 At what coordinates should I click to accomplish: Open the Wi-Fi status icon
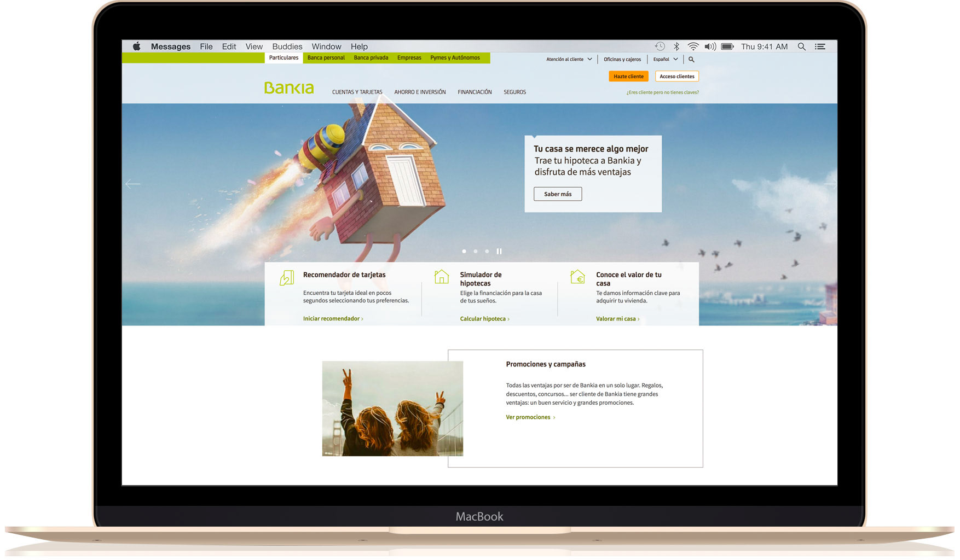tap(693, 46)
